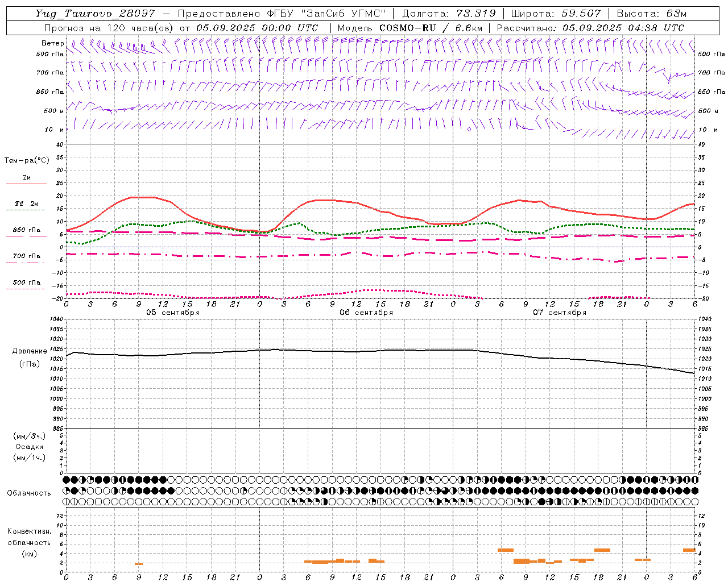The width and height of the screenshot is (728, 582).
Task: Click the (км) convective height unit label
Action: 30,554
